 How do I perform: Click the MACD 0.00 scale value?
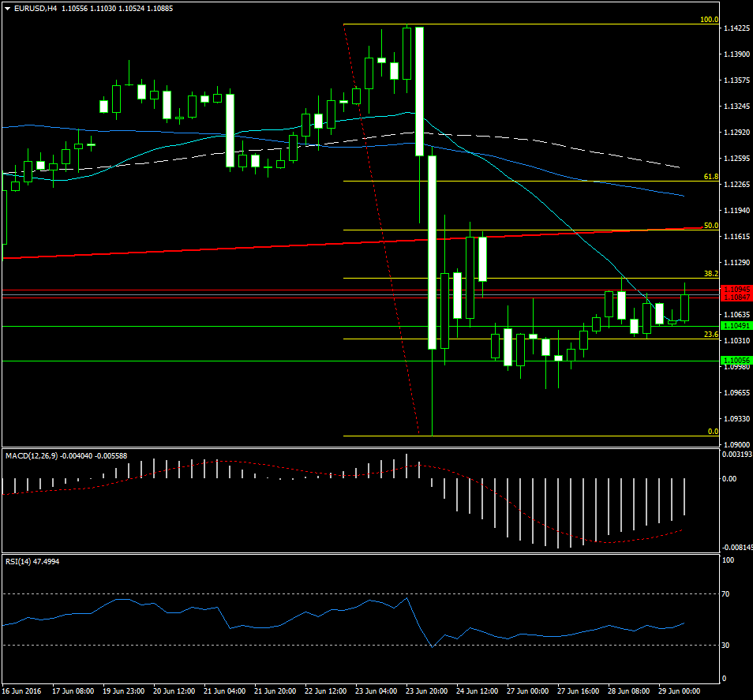coord(730,478)
